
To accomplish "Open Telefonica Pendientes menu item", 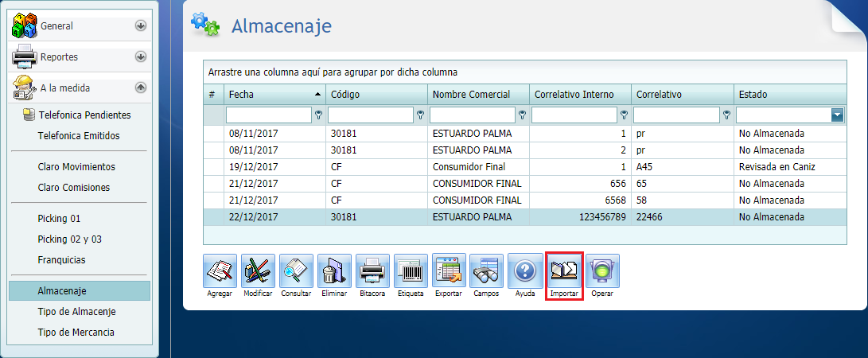I will click(84, 115).
